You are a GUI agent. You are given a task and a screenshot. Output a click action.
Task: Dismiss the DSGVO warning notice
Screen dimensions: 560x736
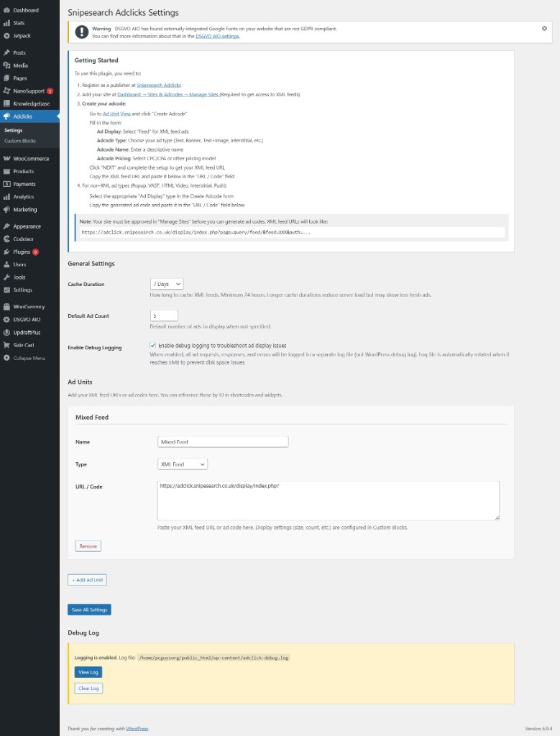pyautogui.click(x=544, y=28)
